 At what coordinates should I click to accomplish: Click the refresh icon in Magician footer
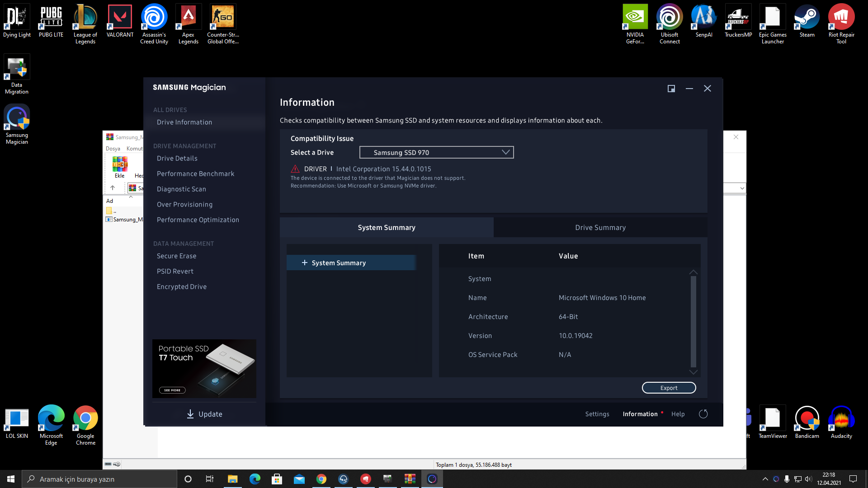[x=703, y=414]
